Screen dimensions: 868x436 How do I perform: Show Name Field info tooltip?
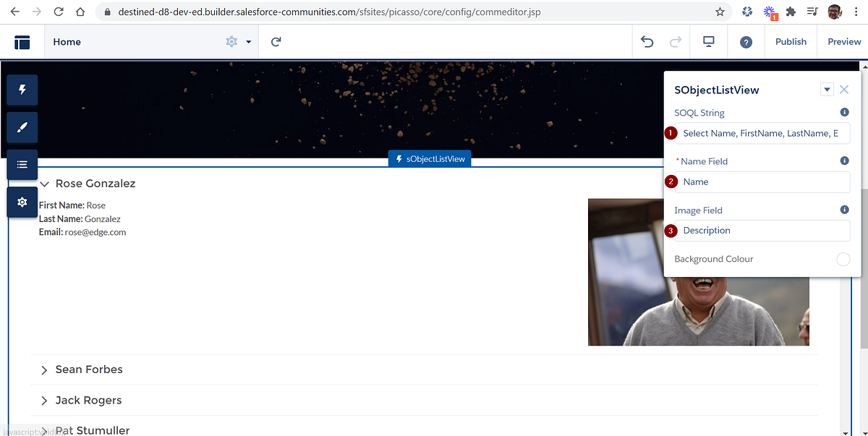coord(844,161)
